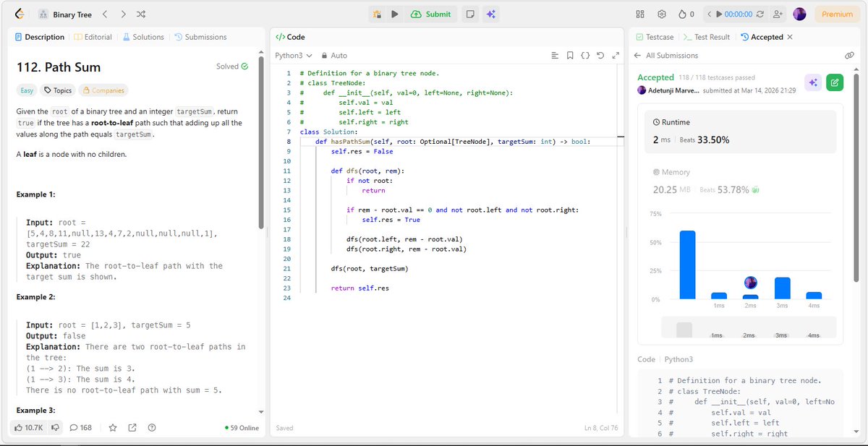This screenshot has width=868, height=446.
Task: Open the Binary Tree problem list
Action: [64, 14]
